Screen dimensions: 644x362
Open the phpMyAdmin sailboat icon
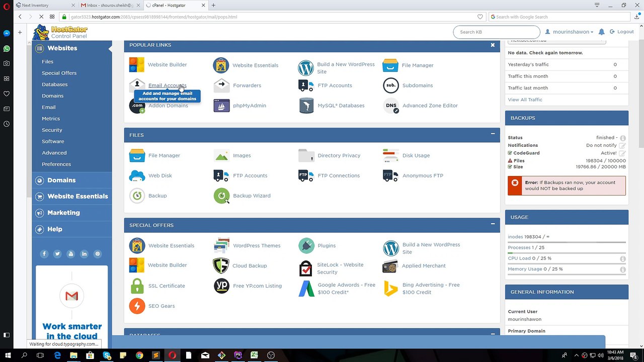coord(221,106)
